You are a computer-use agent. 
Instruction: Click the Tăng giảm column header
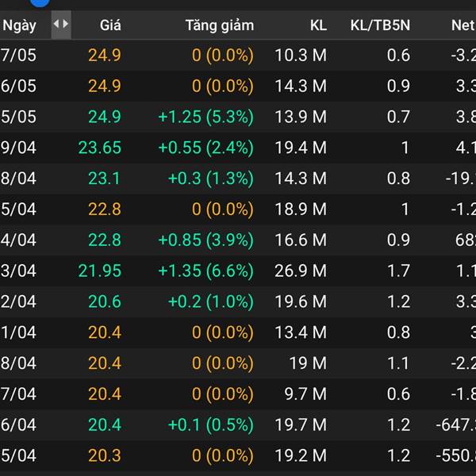click(x=219, y=25)
